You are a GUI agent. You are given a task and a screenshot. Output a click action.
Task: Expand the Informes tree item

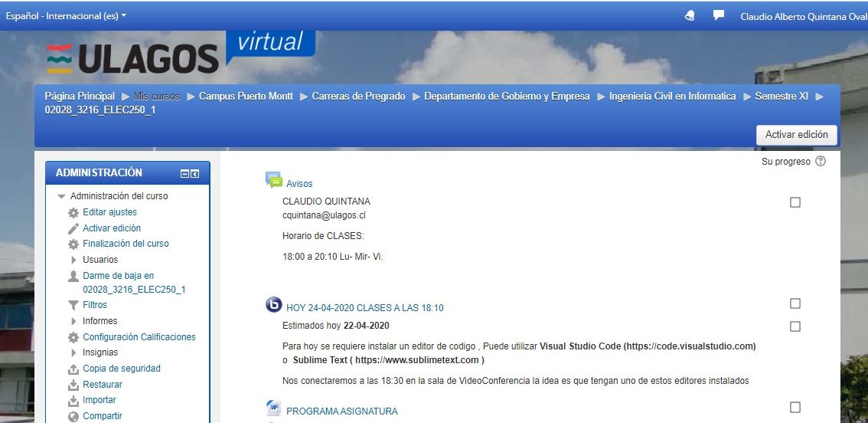(73, 321)
